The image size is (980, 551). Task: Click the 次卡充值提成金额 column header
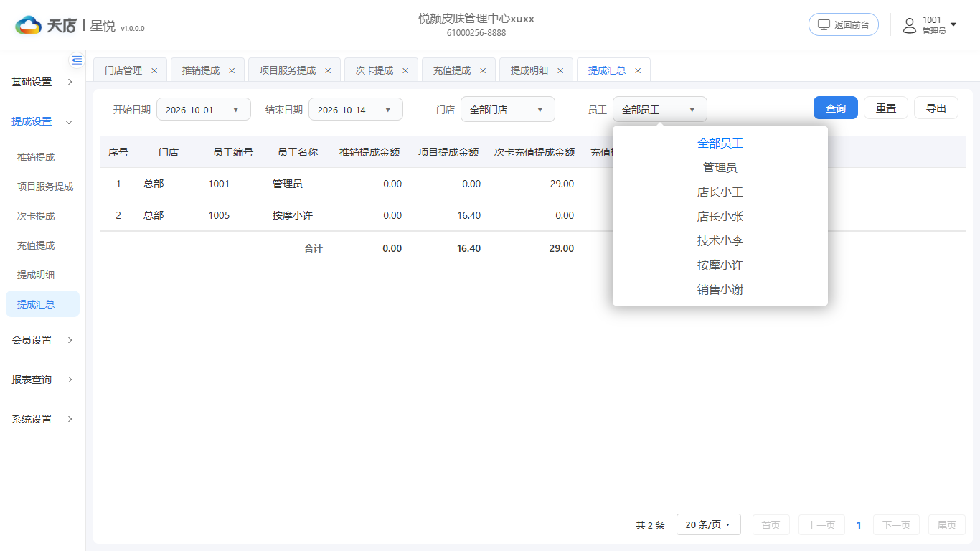534,152
